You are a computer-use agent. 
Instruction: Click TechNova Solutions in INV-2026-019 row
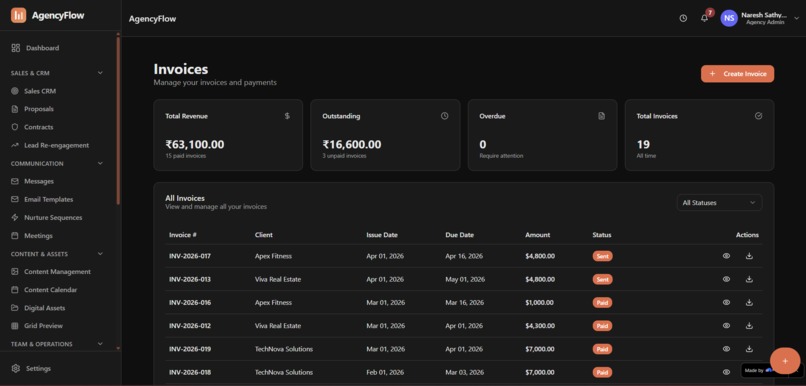[x=284, y=348]
